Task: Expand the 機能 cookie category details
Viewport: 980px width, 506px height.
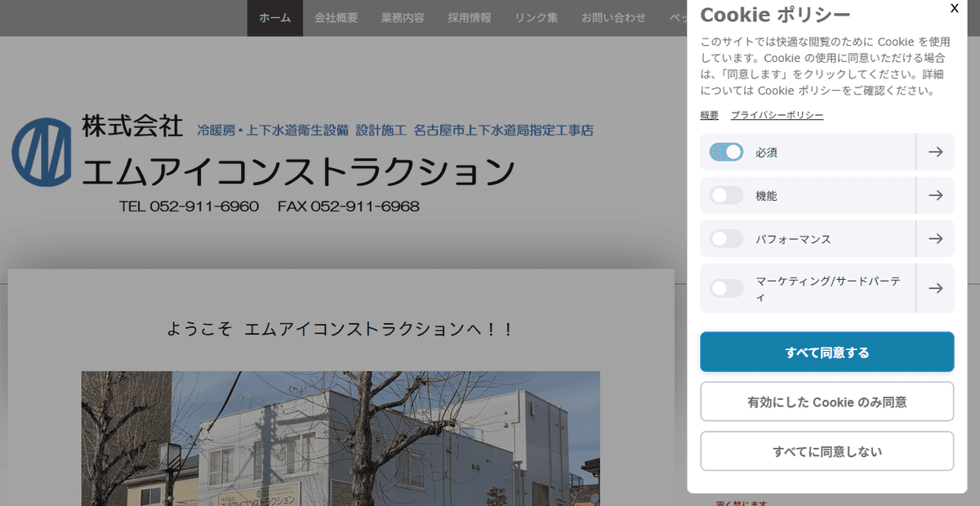Action: [x=936, y=195]
